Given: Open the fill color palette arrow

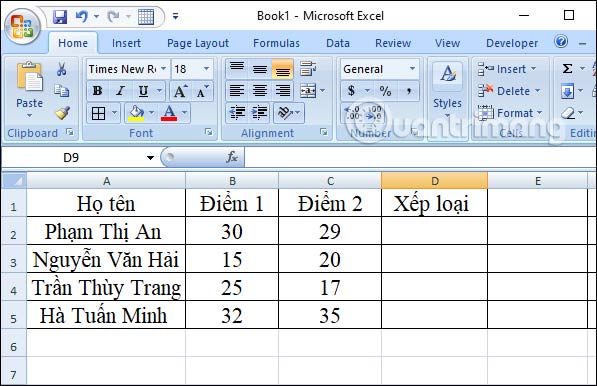Looking at the screenshot, I should click(152, 112).
